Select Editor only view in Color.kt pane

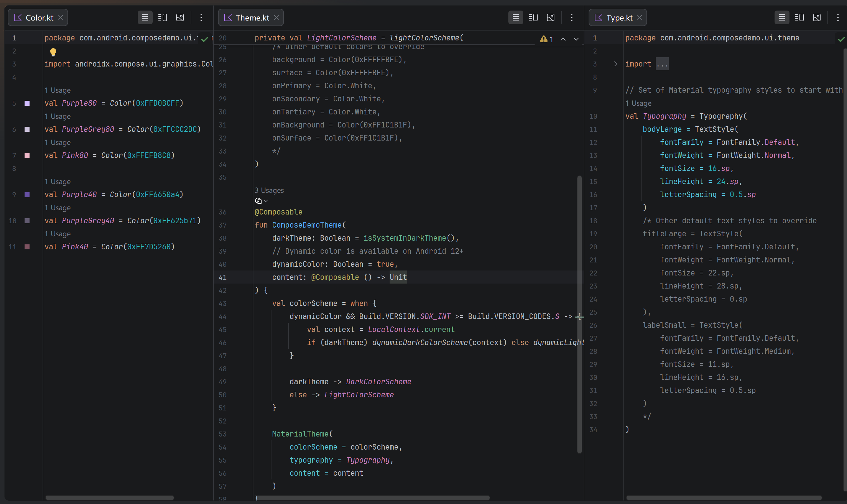tap(145, 17)
